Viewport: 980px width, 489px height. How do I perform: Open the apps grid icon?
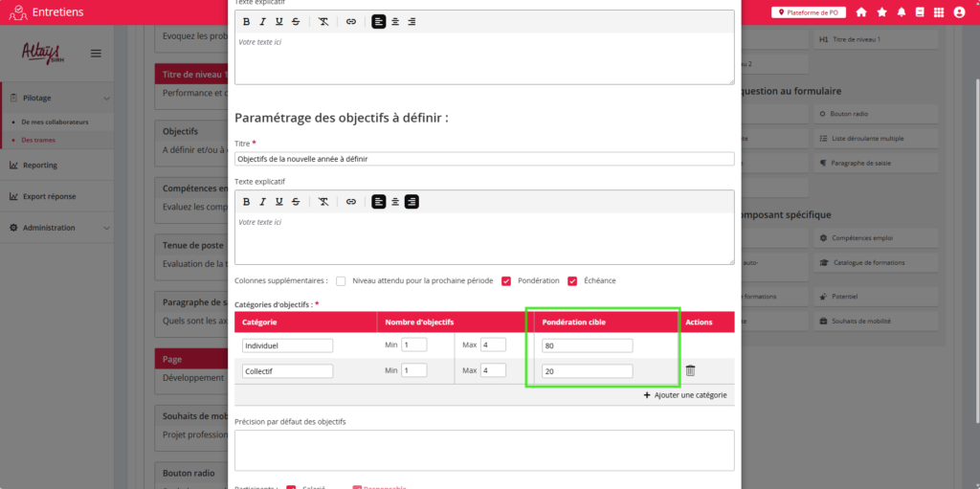tap(939, 12)
